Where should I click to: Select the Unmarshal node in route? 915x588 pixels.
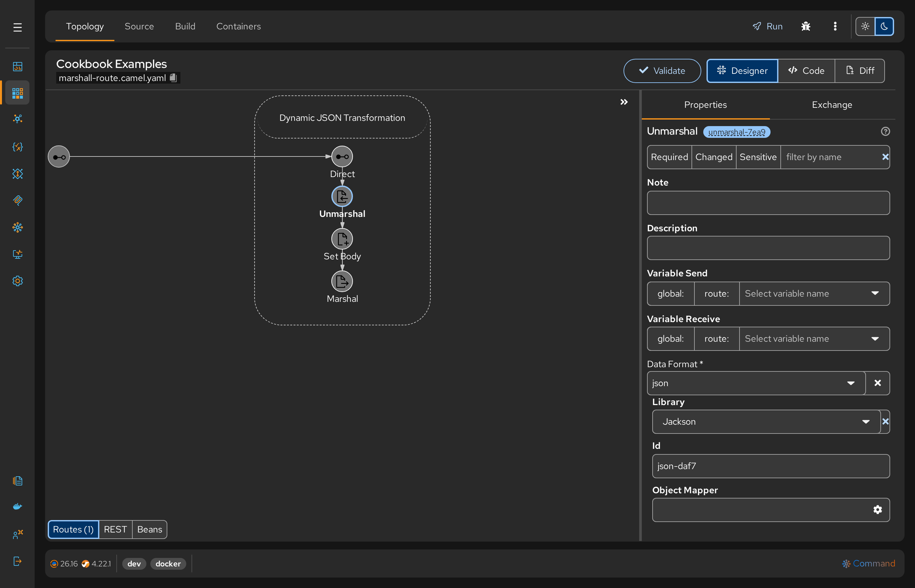pos(342,197)
